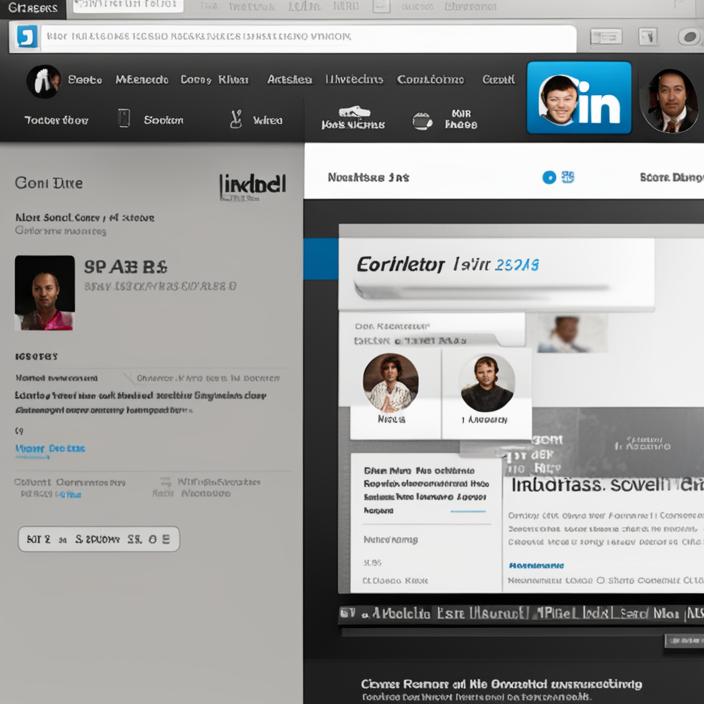Click the round avatar icon at navigation bar left
This screenshot has width=704, height=704.
pos(43,80)
